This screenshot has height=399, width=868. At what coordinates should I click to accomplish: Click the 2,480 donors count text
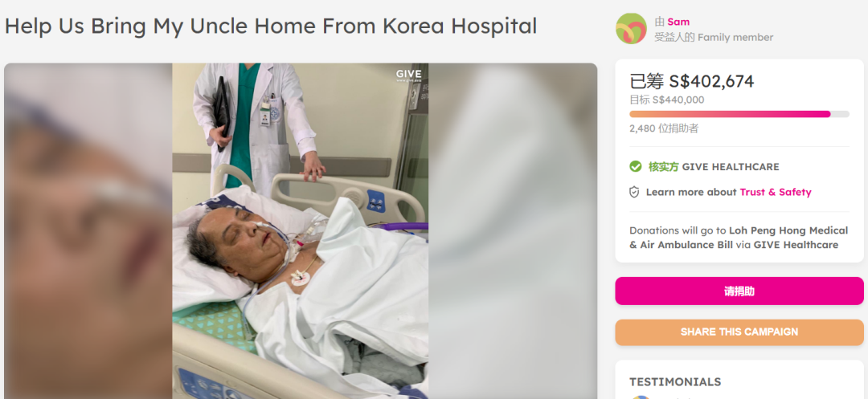[x=664, y=128]
